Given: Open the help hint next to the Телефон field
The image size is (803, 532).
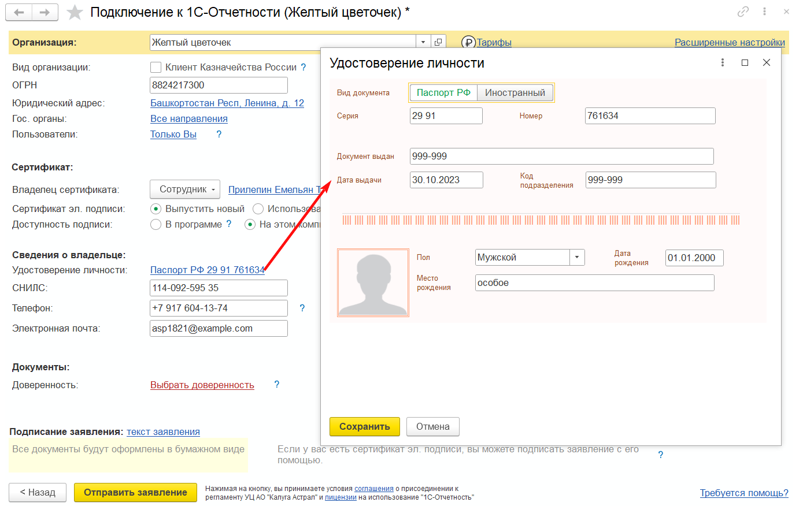Looking at the screenshot, I should click(x=302, y=308).
